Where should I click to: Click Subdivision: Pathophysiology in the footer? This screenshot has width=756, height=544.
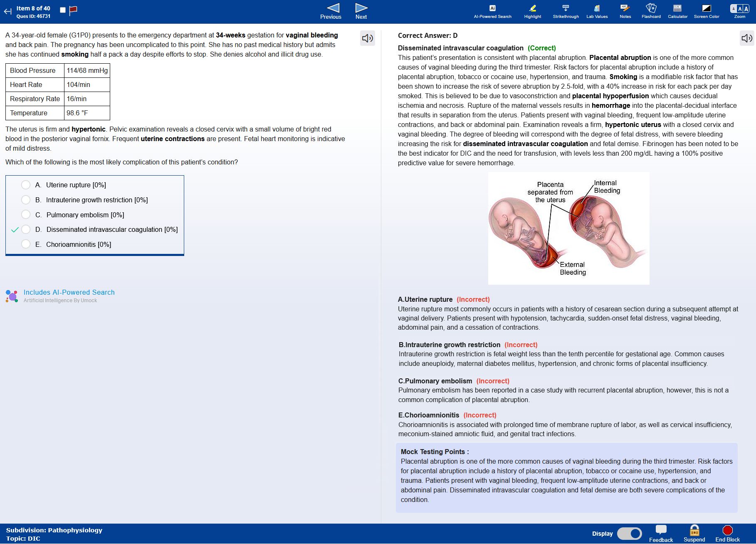54,530
